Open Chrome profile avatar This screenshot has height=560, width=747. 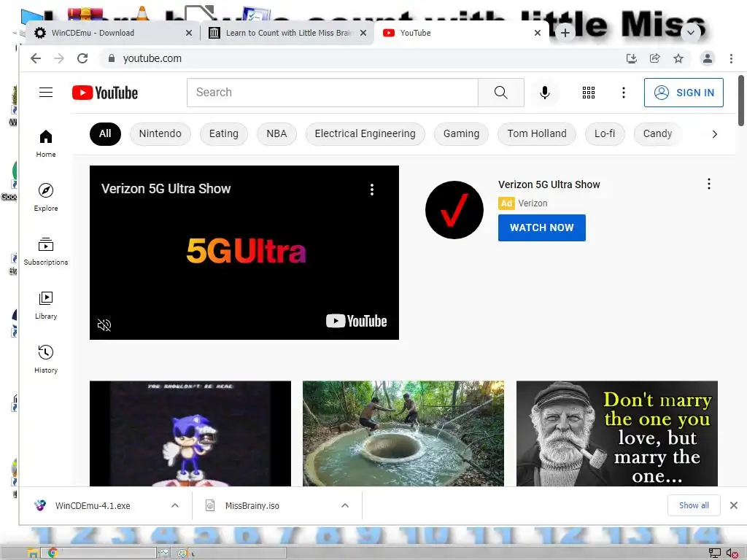(708, 58)
